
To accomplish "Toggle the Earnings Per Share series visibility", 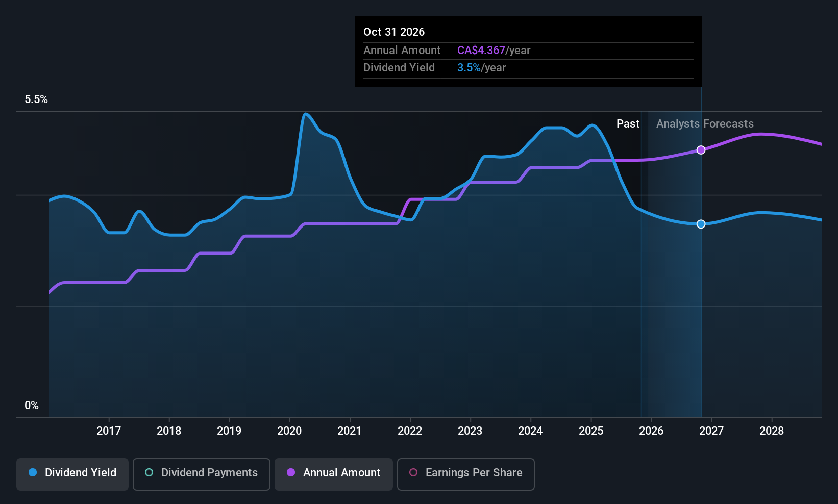I will [x=465, y=474].
